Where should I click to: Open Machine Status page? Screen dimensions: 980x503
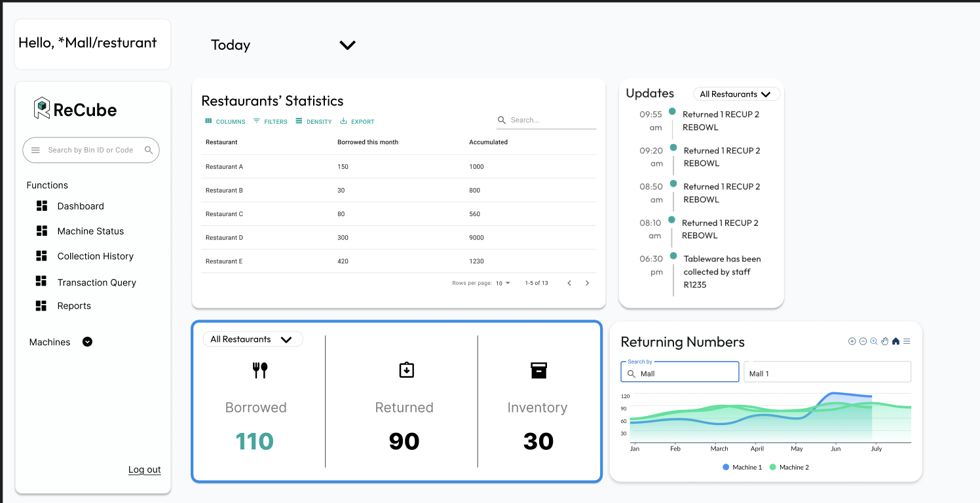pyautogui.click(x=90, y=231)
